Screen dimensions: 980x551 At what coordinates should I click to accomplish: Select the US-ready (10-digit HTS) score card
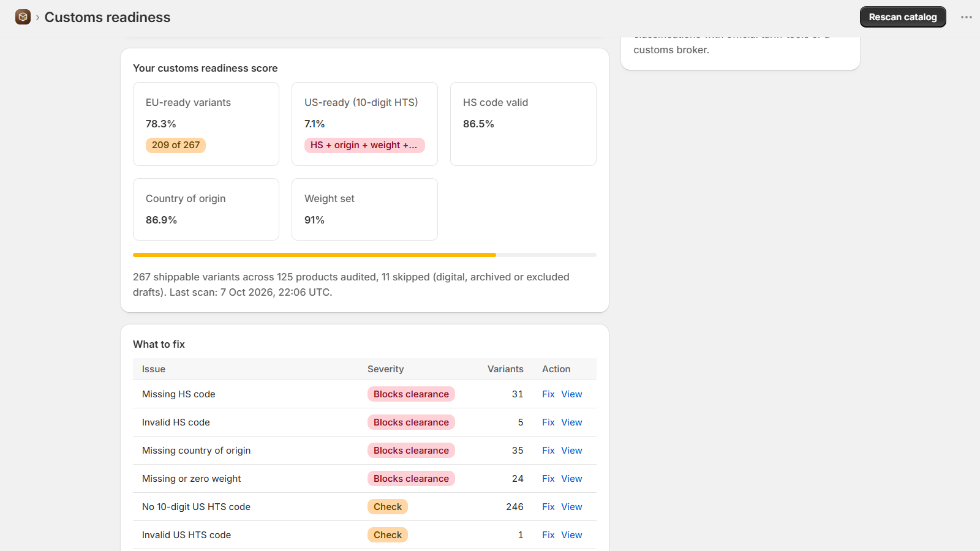[364, 124]
